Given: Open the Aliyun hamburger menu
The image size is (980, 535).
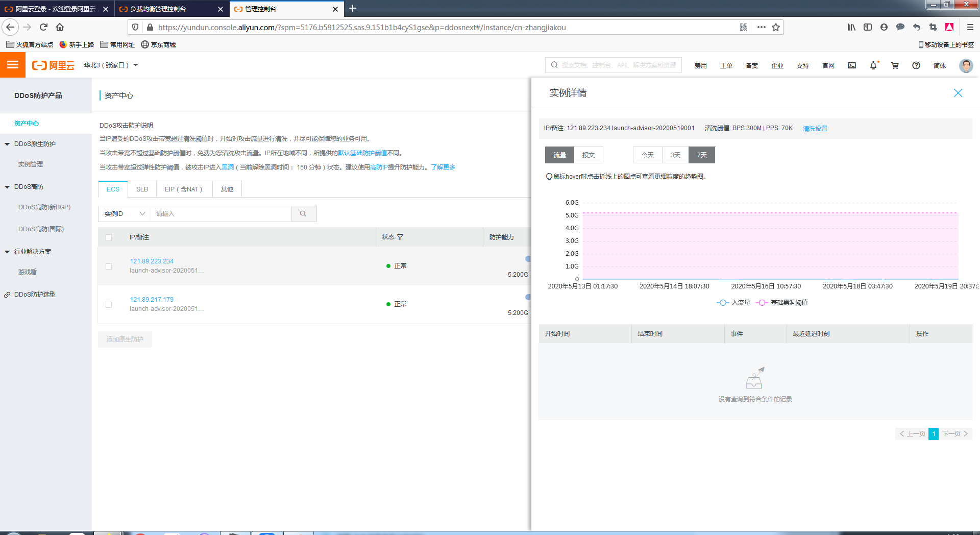Looking at the screenshot, I should pos(13,65).
